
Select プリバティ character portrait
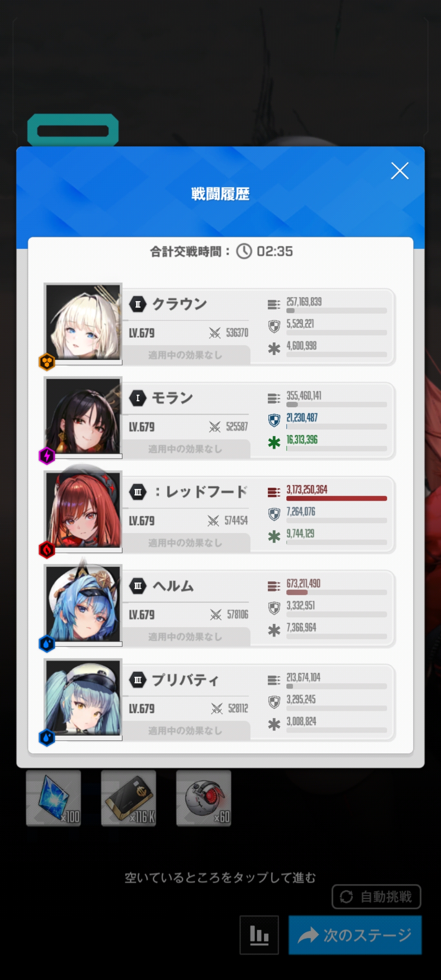coord(83,698)
